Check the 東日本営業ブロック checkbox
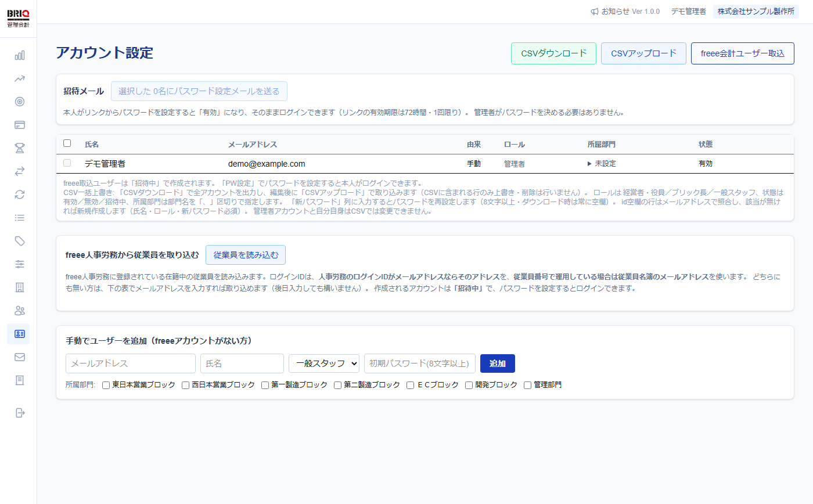This screenshot has width=813, height=504. point(106,385)
